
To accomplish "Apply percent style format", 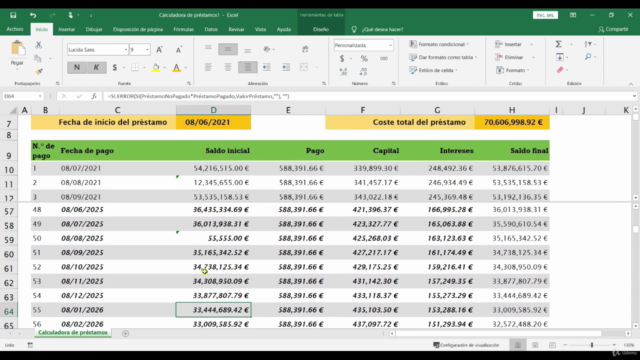I will [364, 58].
